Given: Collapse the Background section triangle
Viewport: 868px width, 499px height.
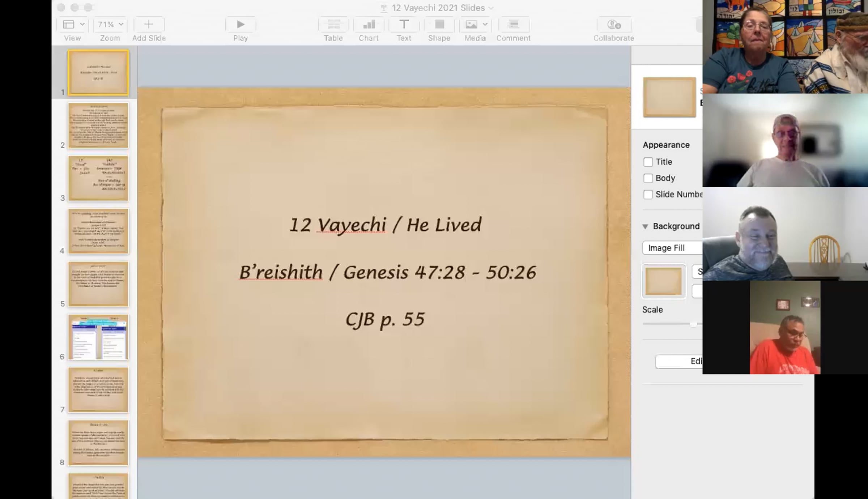Looking at the screenshot, I should [x=645, y=227].
